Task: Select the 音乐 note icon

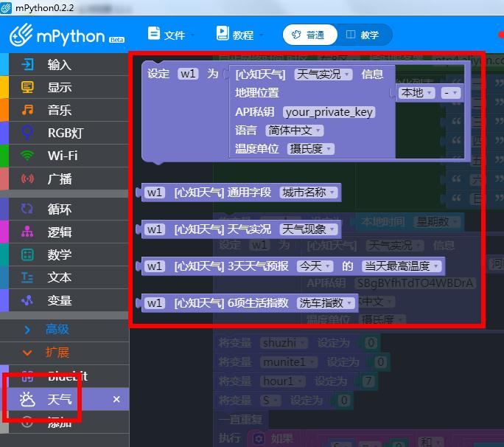Action: click(x=27, y=110)
